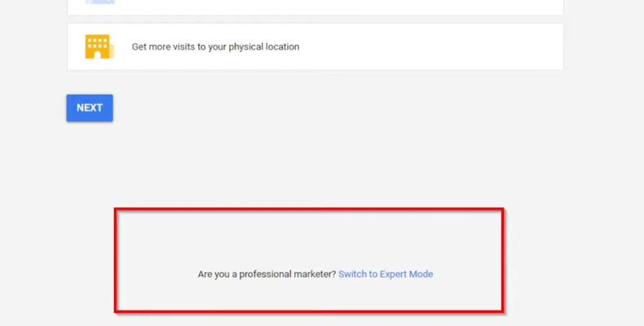Click the word 'Switch' in the blue link

(352, 275)
